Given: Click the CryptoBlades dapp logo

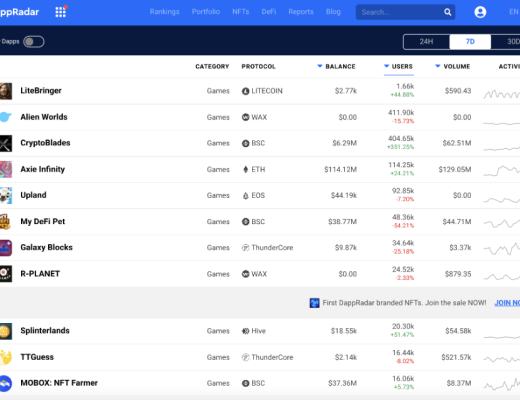Looking at the screenshot, I should tap(6, 143).
